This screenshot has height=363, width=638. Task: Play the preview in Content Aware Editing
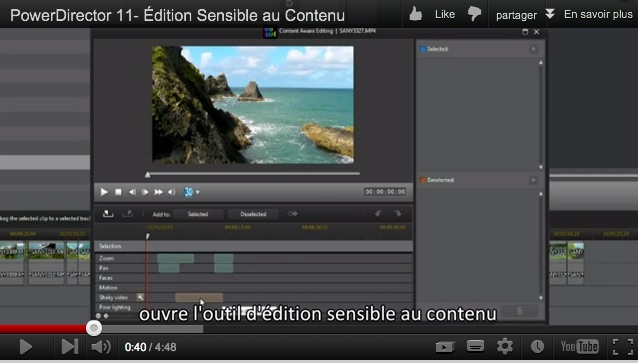(x=104, y=192)
